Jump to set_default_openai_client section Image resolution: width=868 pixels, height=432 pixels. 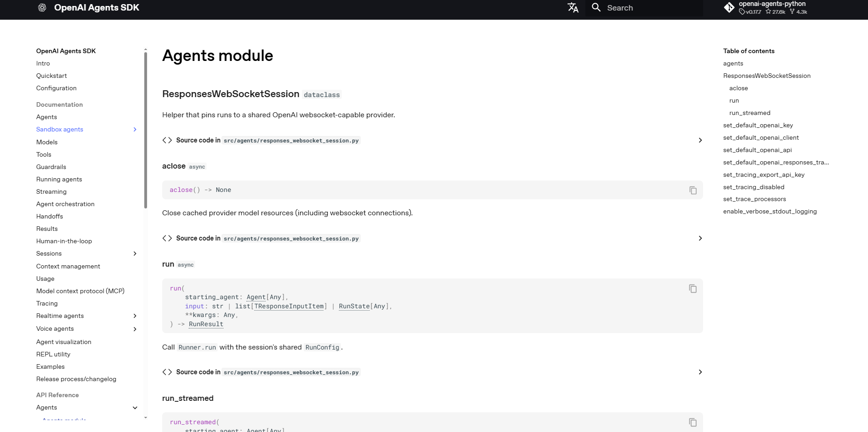(761, 138)
